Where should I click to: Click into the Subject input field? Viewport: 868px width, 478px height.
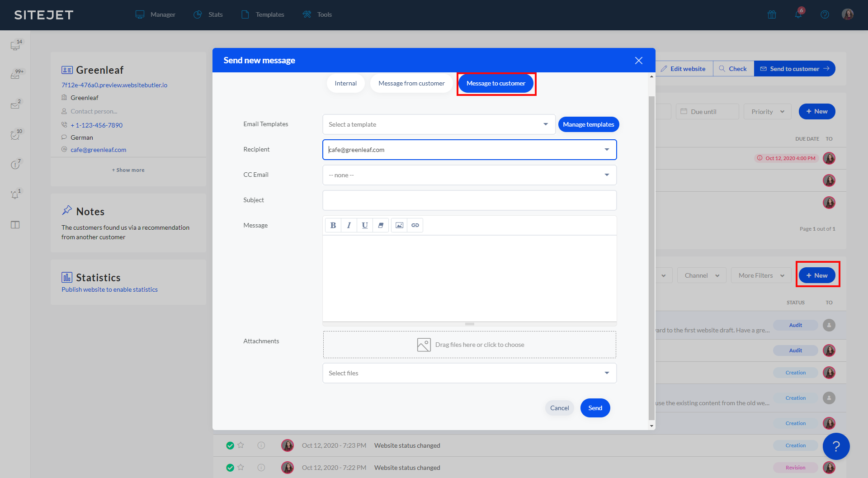click(x=469, y=200)
